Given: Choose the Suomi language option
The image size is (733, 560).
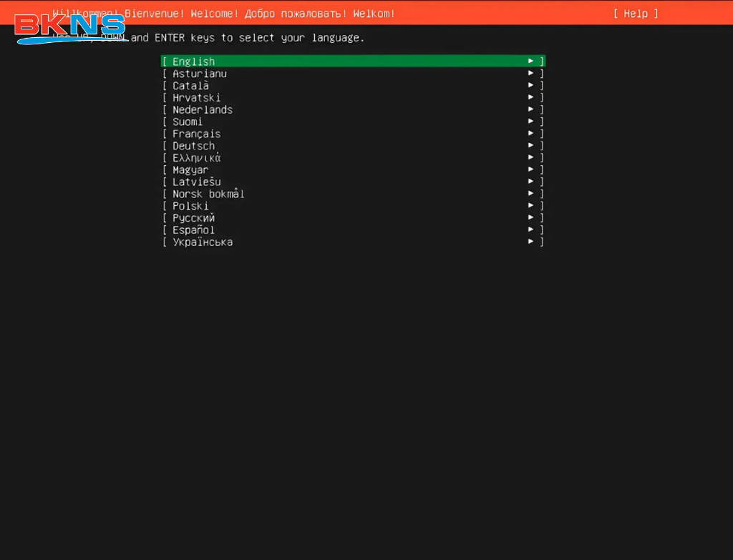Looking at the screenshot, I should [x=187, y=122].
